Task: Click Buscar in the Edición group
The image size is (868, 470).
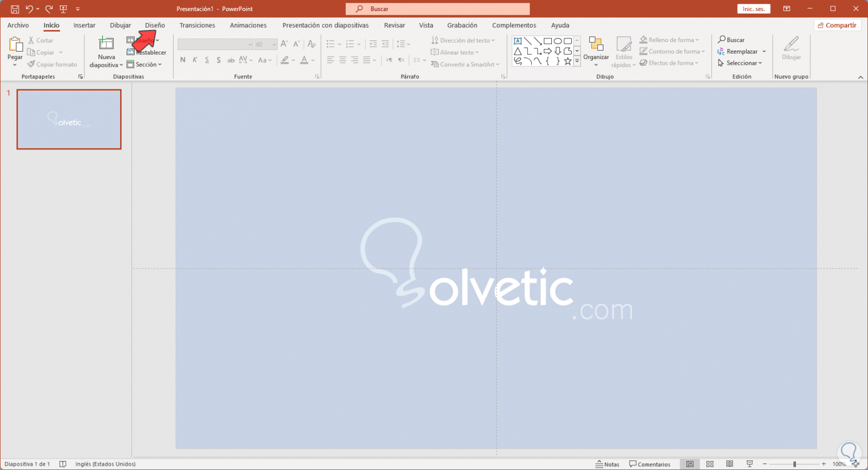Action: coord(731,40)
